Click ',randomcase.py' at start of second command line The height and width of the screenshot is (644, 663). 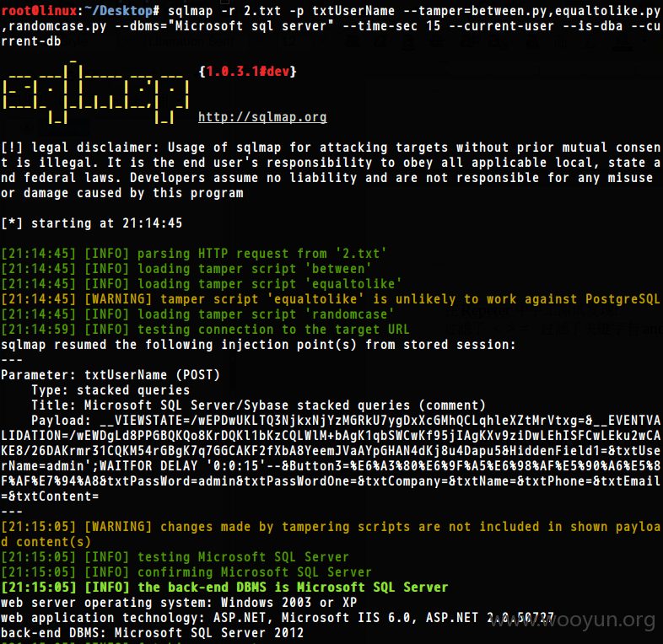coord(54,26)
